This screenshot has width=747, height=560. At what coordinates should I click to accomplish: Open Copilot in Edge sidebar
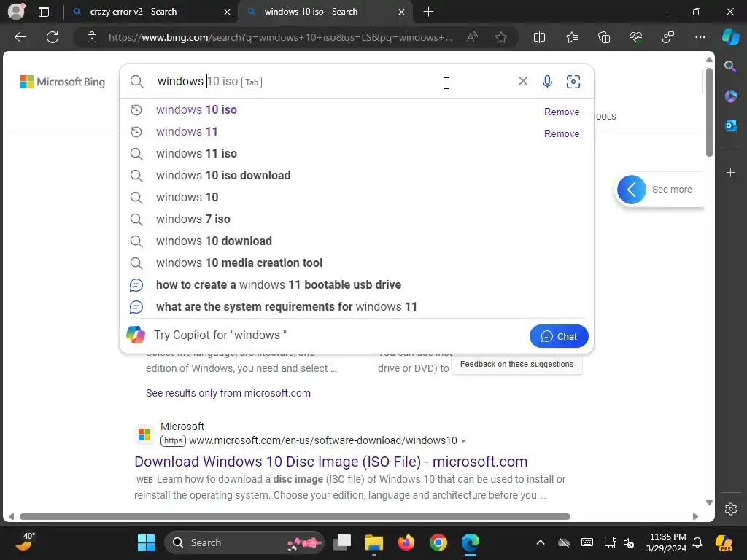pyautogui.click(x=731, y=37)
